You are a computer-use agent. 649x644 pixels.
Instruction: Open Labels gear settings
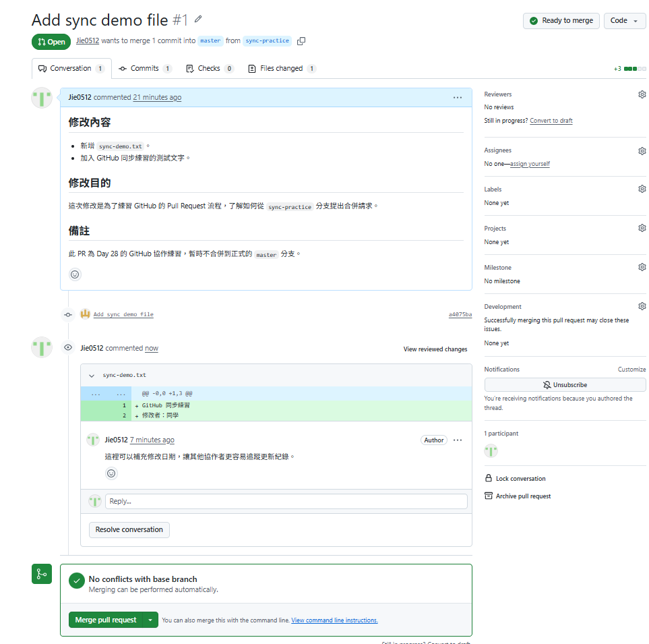(x=642, y=189)
